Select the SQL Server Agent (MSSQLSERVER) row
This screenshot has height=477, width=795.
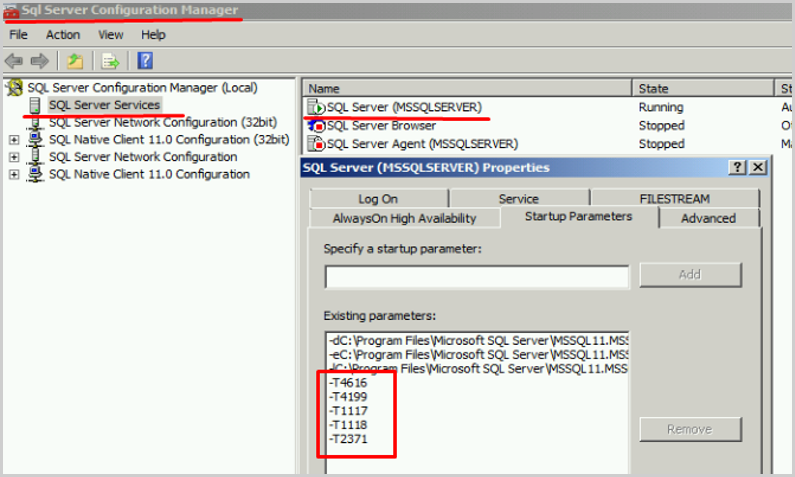(x=548, y=143)
